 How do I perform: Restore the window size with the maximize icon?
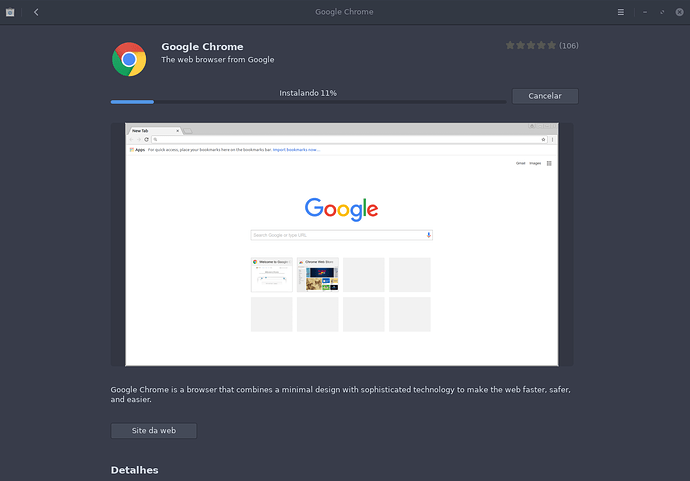click(x=662, y=12)
